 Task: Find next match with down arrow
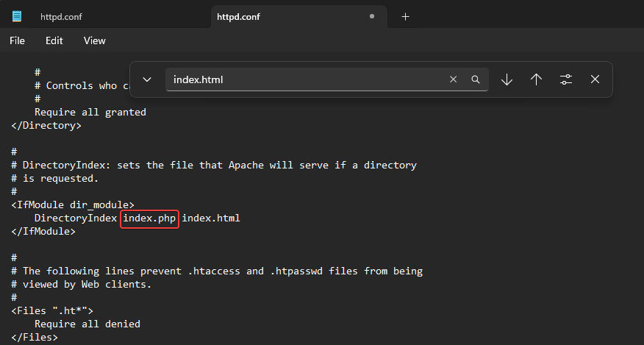(x=507, y=79)
